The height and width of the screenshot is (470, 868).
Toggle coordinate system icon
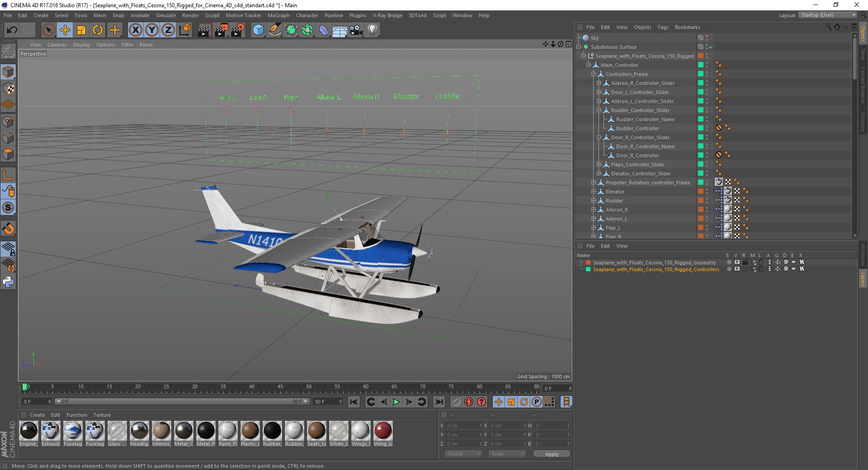click(184, 30)
